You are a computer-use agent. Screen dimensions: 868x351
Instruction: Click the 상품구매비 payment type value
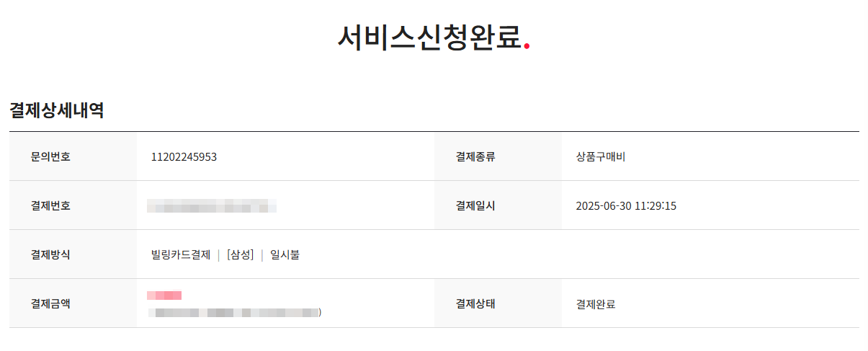[601, 156]
